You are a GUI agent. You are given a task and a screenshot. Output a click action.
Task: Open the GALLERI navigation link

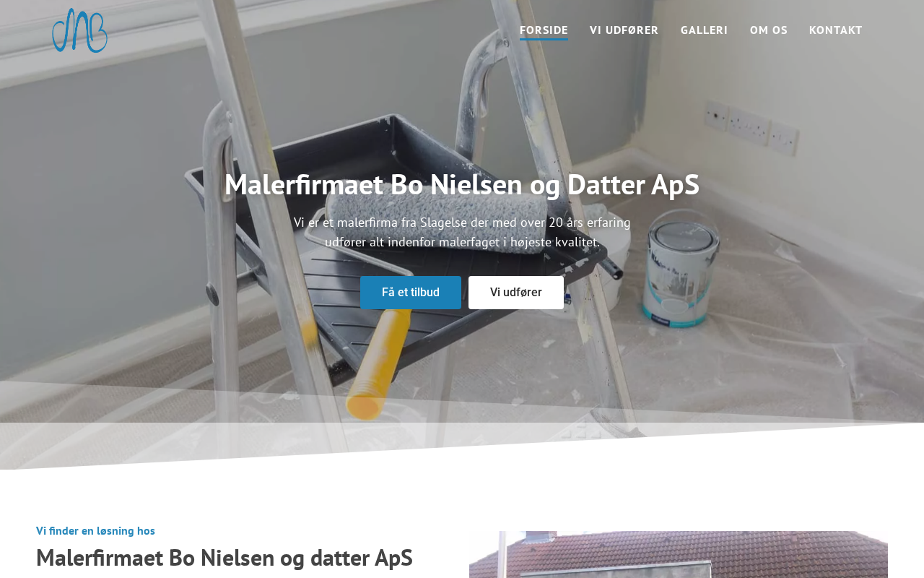[x=704, y=30]
